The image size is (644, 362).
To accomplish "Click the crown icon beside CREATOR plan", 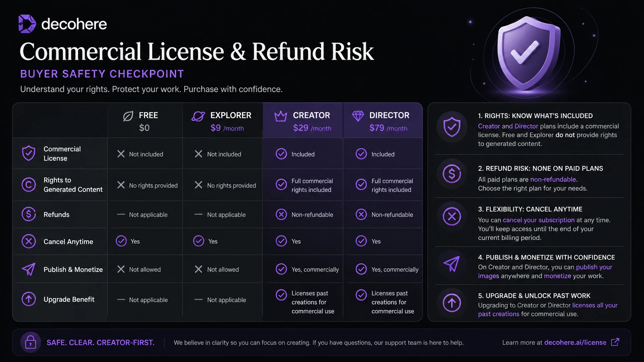I will click(281, 116).
